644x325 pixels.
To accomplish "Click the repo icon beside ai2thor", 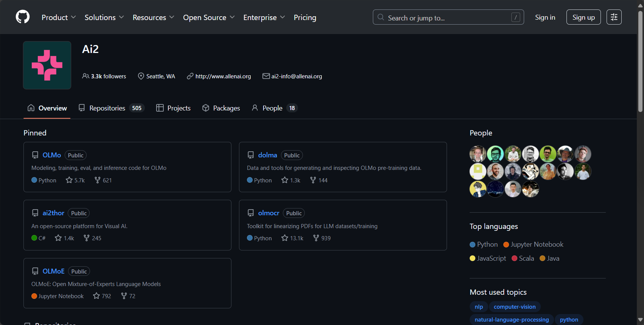I will (35, 213).
